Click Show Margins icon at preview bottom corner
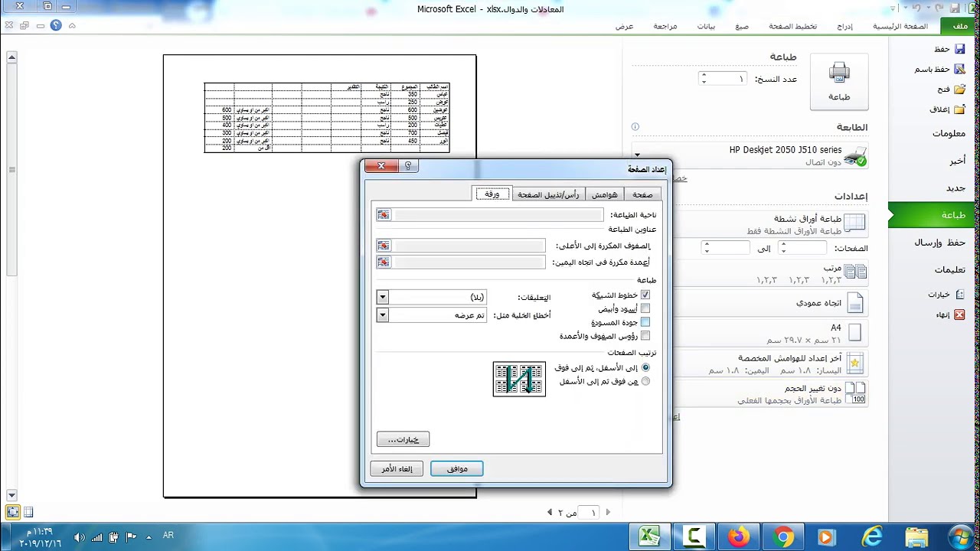 [x=28, y=512]
